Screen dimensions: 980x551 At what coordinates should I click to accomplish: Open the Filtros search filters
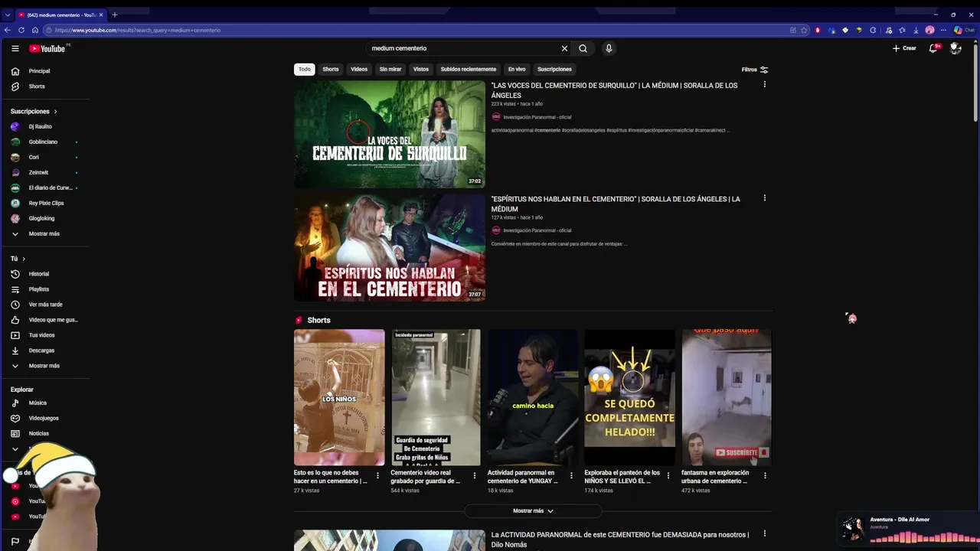click(x=755, y=70)
